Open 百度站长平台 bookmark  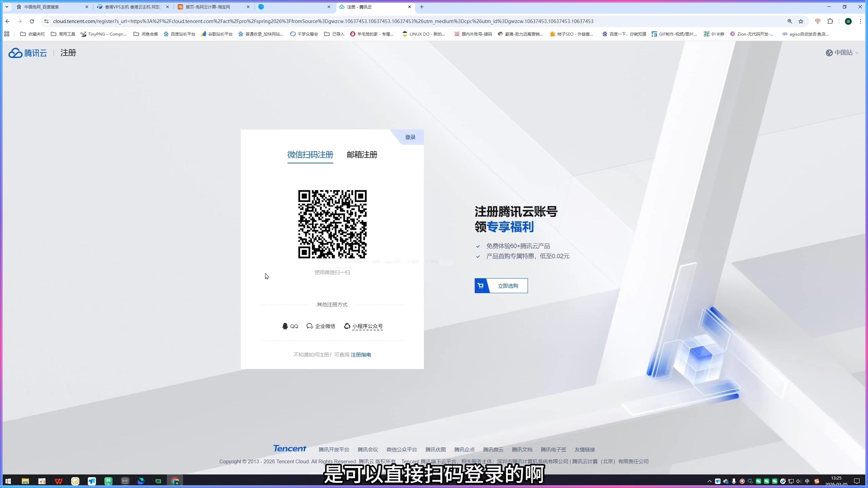[179, 34]
